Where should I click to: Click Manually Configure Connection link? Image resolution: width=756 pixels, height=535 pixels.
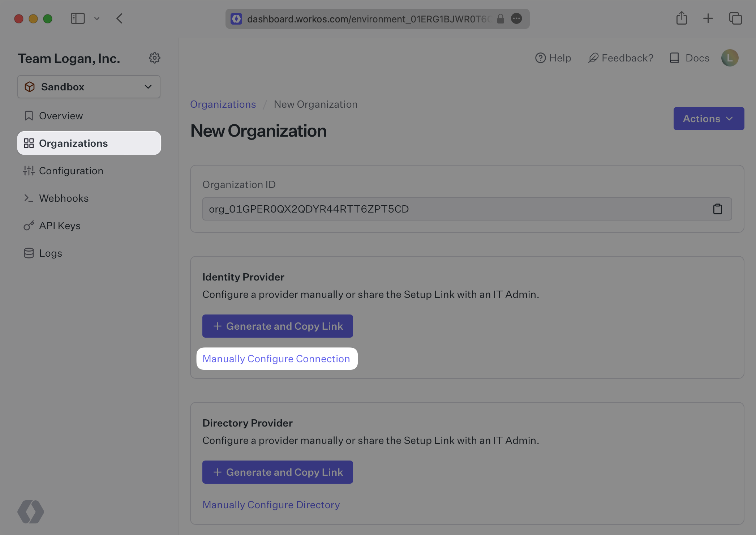click(x=276, y=359)
